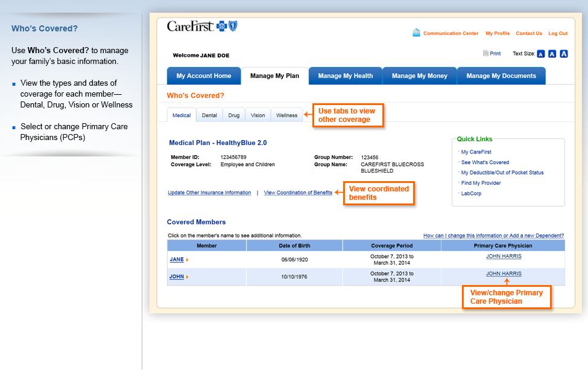588x378 pixels.
Task: Log Out of the account
Action: click(x=558, y=33)
